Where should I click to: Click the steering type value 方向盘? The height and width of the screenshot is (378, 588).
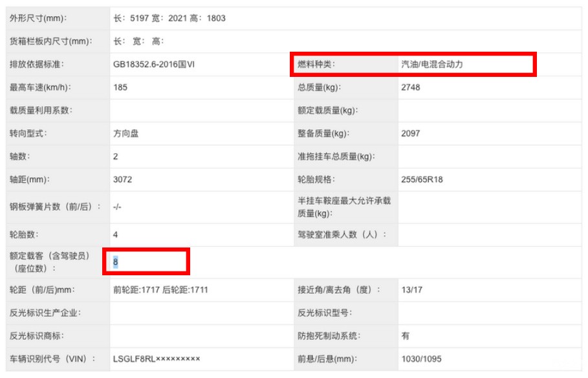pyautogui.click(x=126, y=134)
